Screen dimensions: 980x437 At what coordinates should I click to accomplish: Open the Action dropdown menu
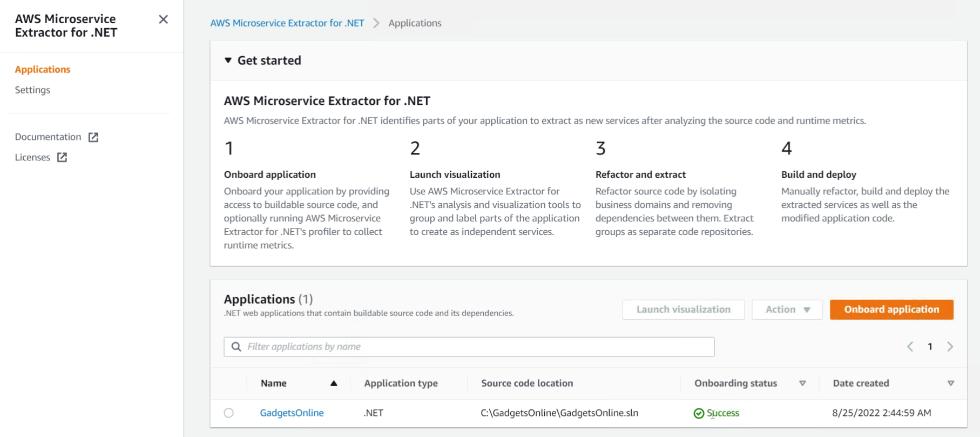click(x=787, y=310)
